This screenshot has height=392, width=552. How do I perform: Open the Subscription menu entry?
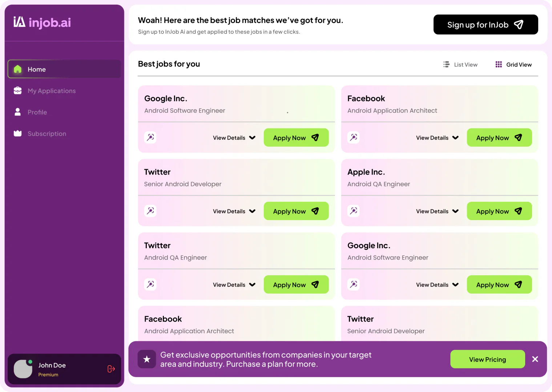pos(47,134)
